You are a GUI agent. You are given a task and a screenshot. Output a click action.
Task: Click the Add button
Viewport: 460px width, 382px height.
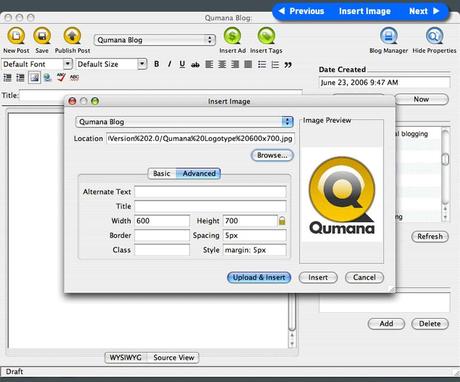click(x=386, y=324)
